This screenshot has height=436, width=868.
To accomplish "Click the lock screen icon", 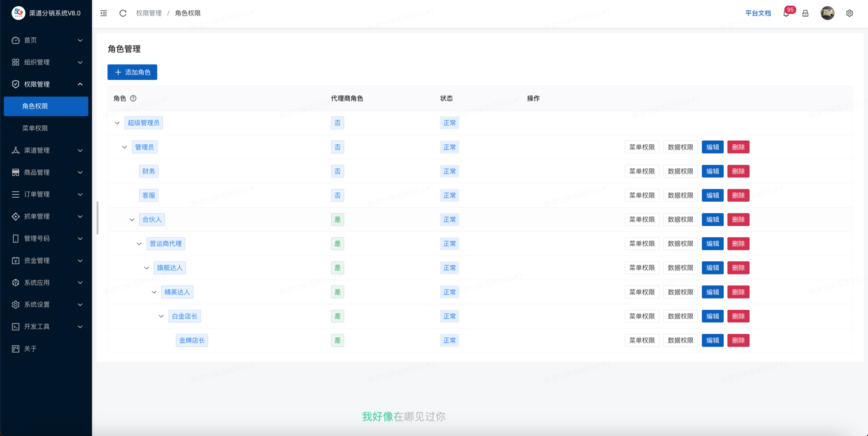I will [x=805, y=13].
